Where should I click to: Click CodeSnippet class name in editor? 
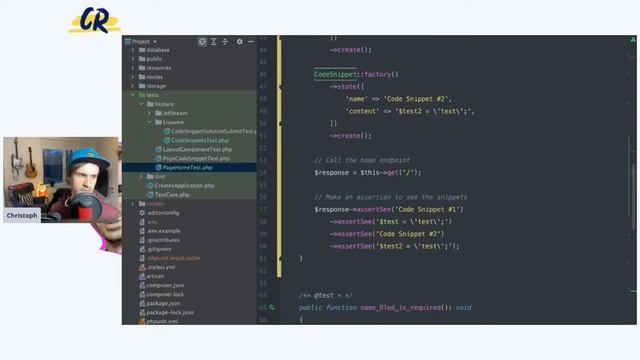(335, 74)
